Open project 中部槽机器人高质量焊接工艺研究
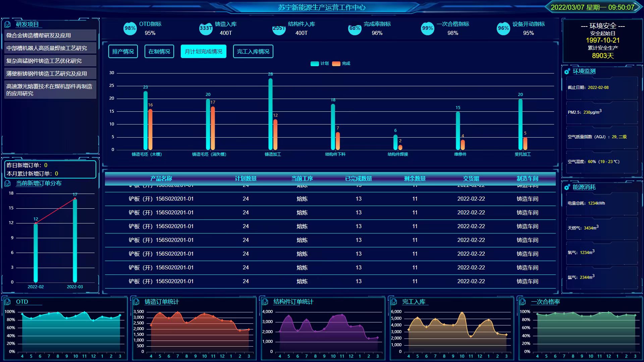644x362 pixels. pyautogui.click(x=50, y=48)
